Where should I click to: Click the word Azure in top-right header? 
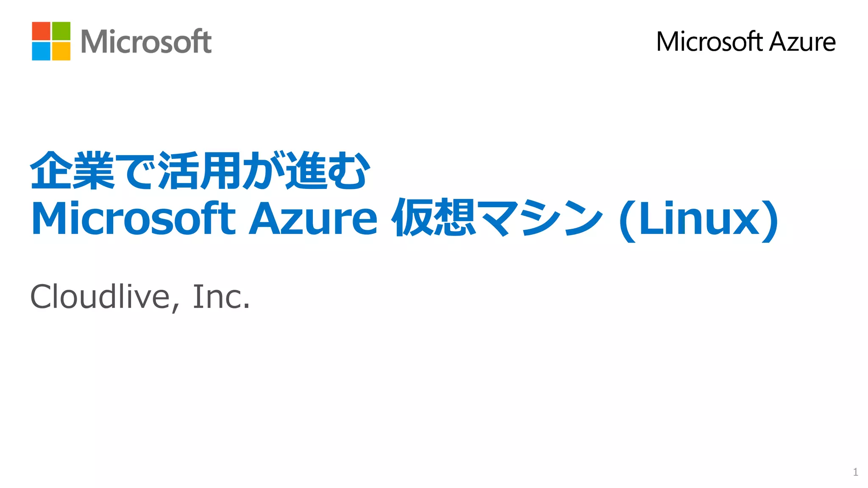click(802, 42)
